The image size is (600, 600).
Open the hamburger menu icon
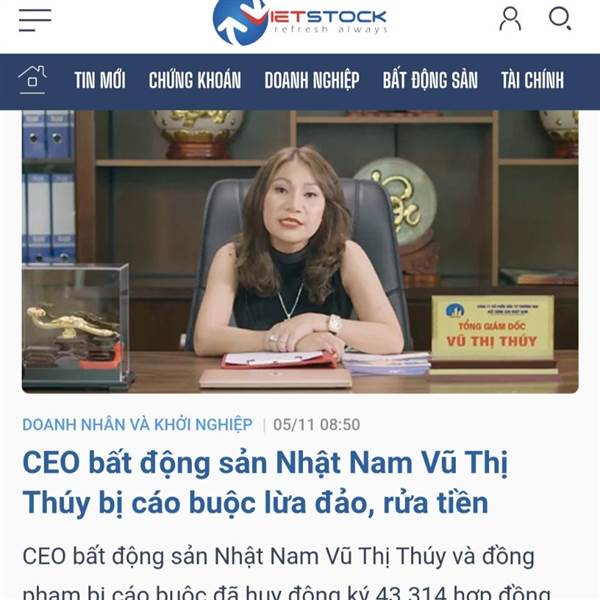pos(35,20)
